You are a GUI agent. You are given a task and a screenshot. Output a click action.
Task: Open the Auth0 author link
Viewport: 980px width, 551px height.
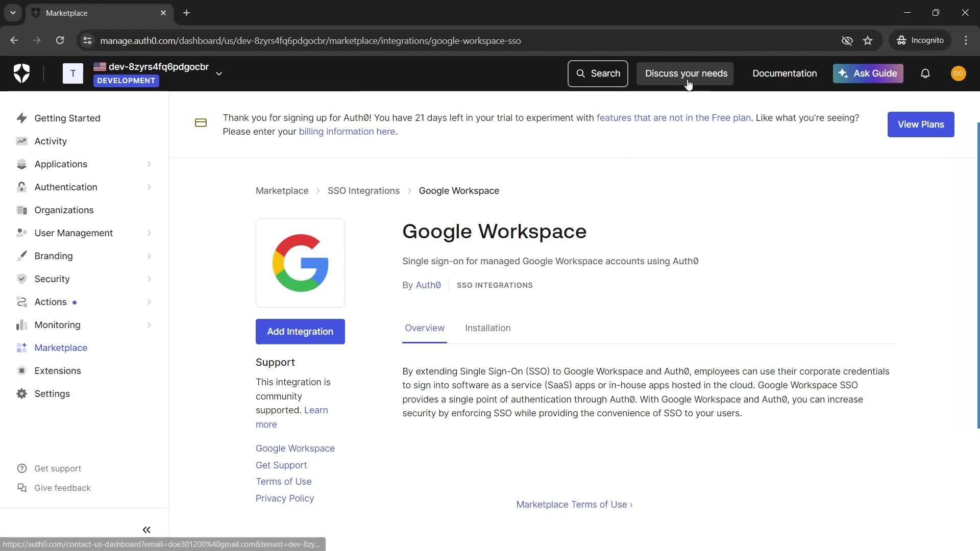428,285
